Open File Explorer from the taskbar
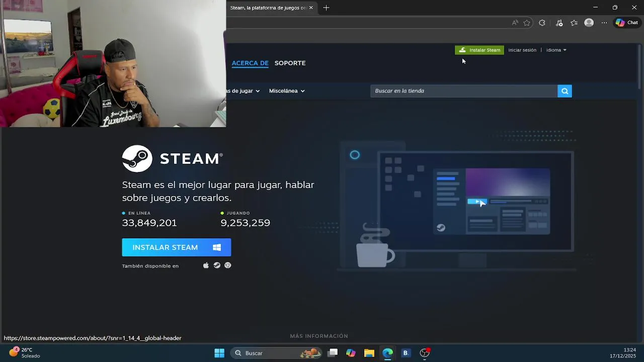 [369, 353]
